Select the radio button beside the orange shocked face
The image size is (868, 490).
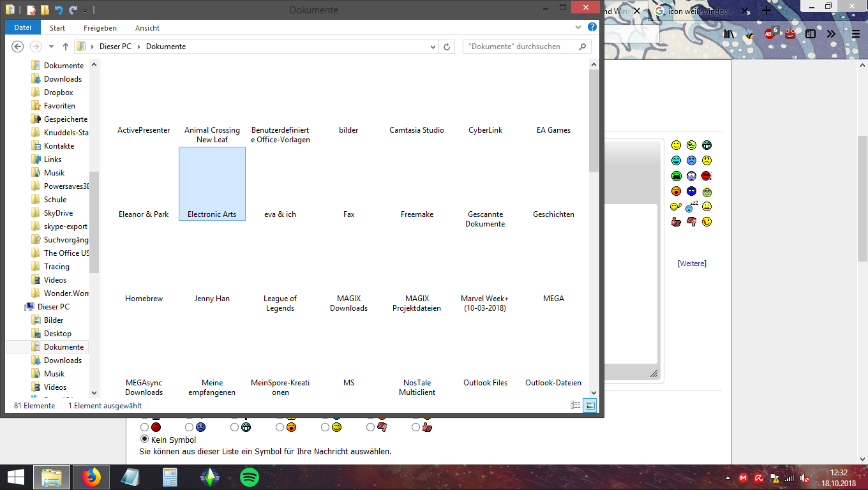pos(280,427)
